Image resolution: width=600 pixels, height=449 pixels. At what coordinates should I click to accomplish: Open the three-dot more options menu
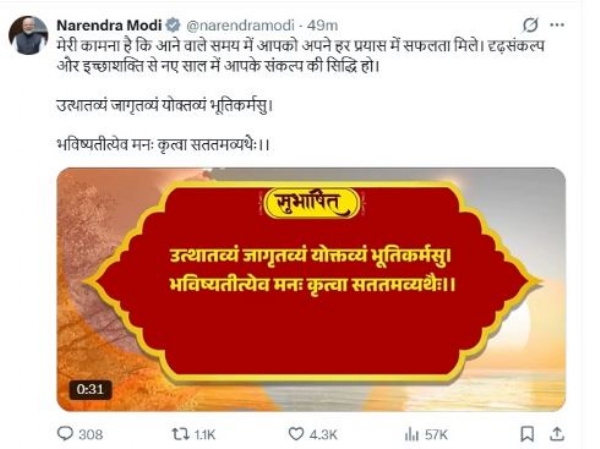coord(557,25)
